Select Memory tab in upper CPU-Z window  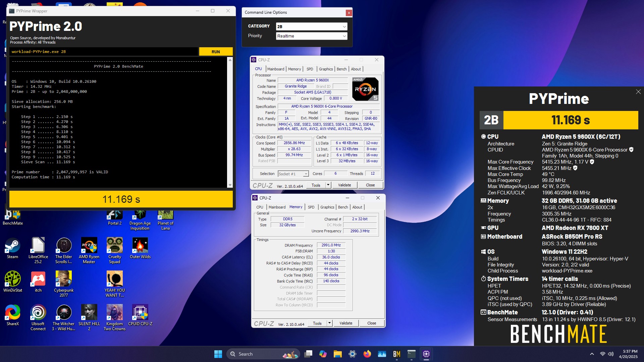(294, 69)
